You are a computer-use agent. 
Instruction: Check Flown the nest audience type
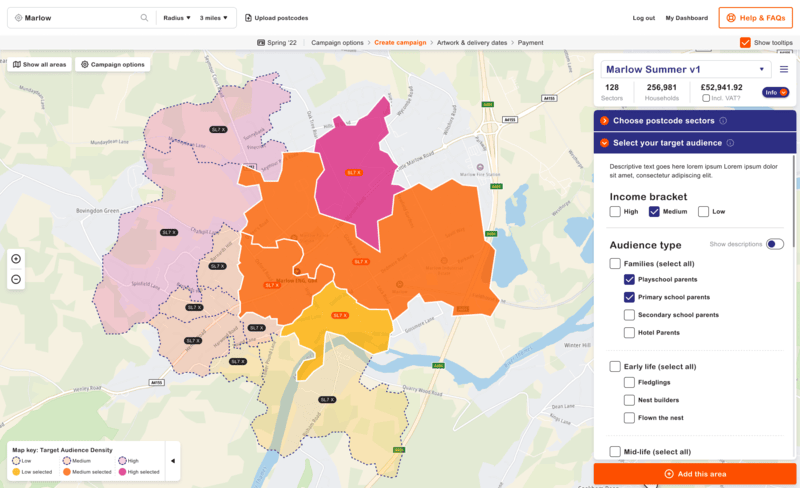point(630,418)
